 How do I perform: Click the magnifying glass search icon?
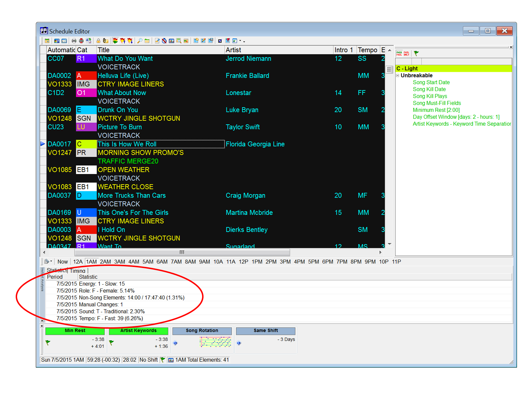[140, 41]
